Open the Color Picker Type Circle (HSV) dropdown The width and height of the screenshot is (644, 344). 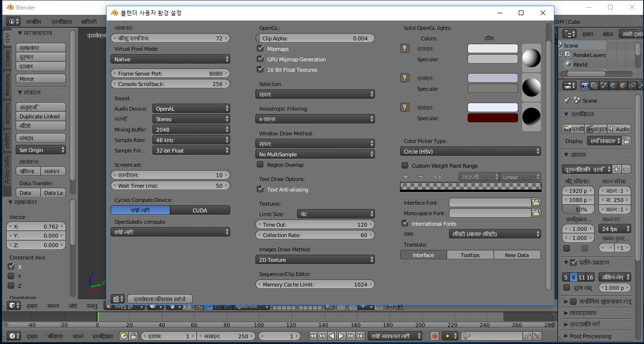(471, 152)
